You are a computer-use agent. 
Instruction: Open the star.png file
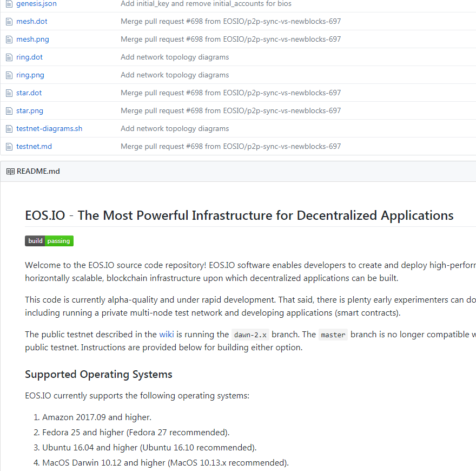[30, 110]
